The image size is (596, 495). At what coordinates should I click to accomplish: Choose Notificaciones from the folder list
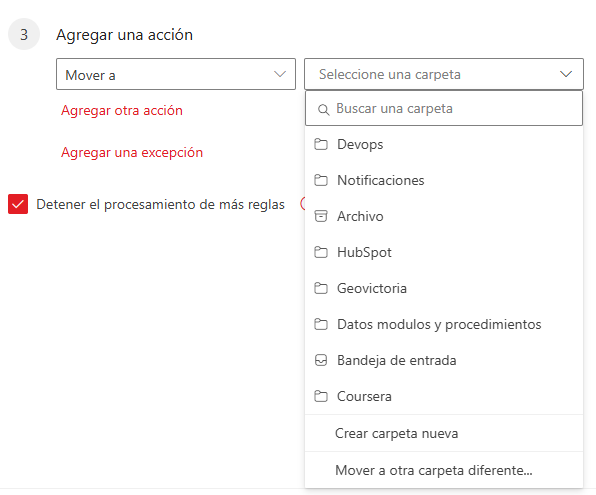pyautogui.click(x=444, y=180)
